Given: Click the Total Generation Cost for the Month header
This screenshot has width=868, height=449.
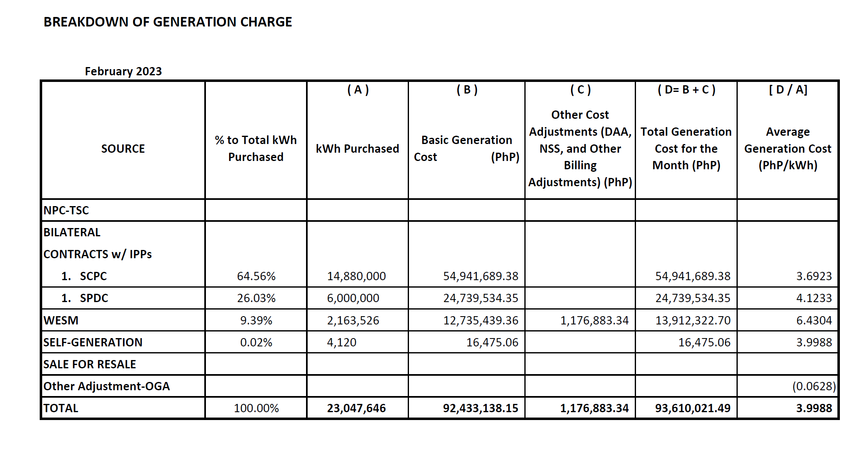Looking at the screenshot, I should pos(686,149).
